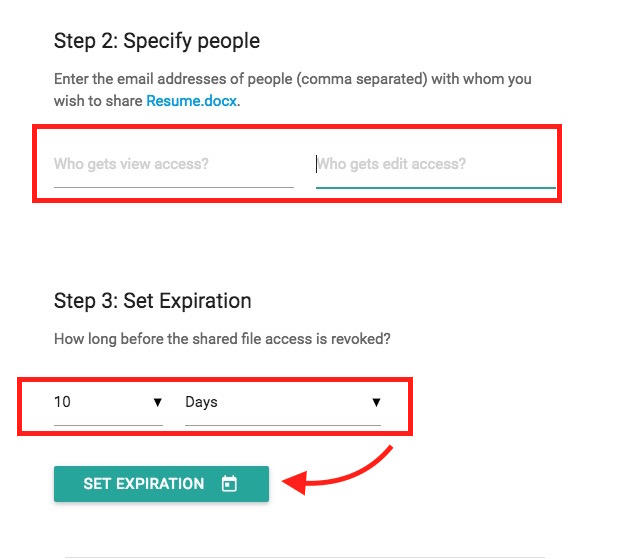The image size is (620, 559).
Task: Open the dropdown arrow next to 10
Action: [157, 402]
